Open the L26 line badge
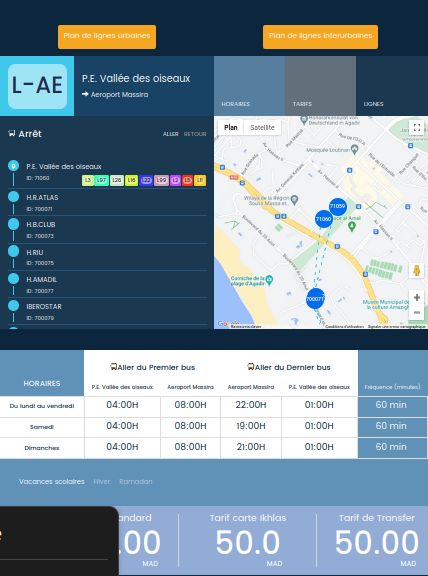This screenshot has width=428, height=576. coord(117,180)
